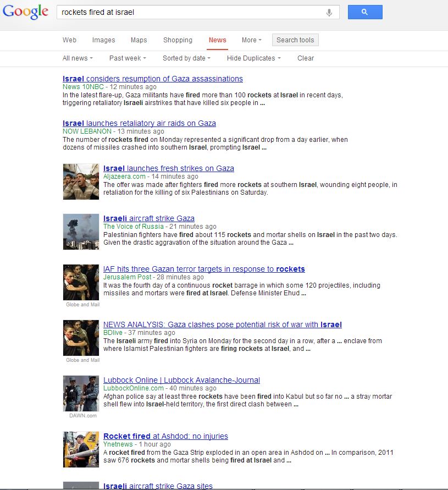This screenshot has height=490, width=448.
Task: Switch to the Images tab
Action: pyautogui.click(x=103, y=40)
